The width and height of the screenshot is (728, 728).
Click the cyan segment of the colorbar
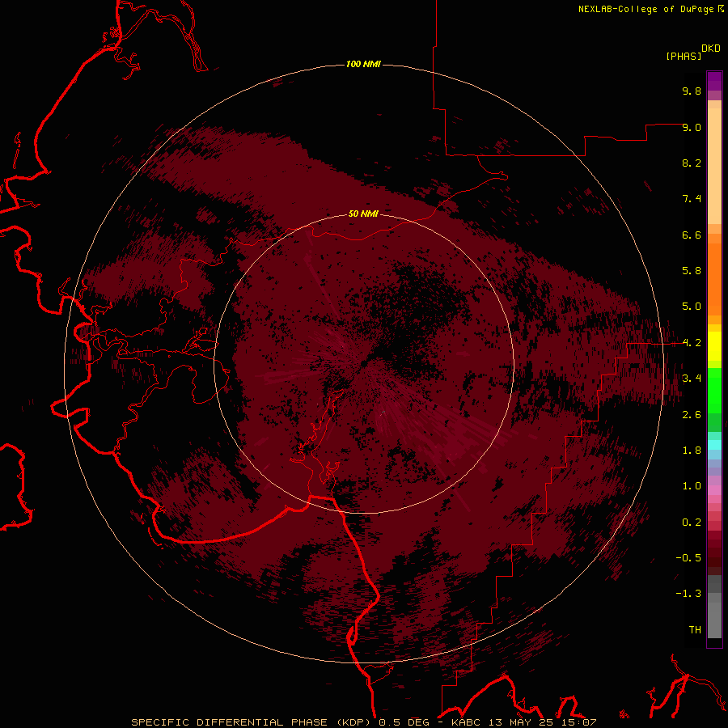[x=714, y=444]
